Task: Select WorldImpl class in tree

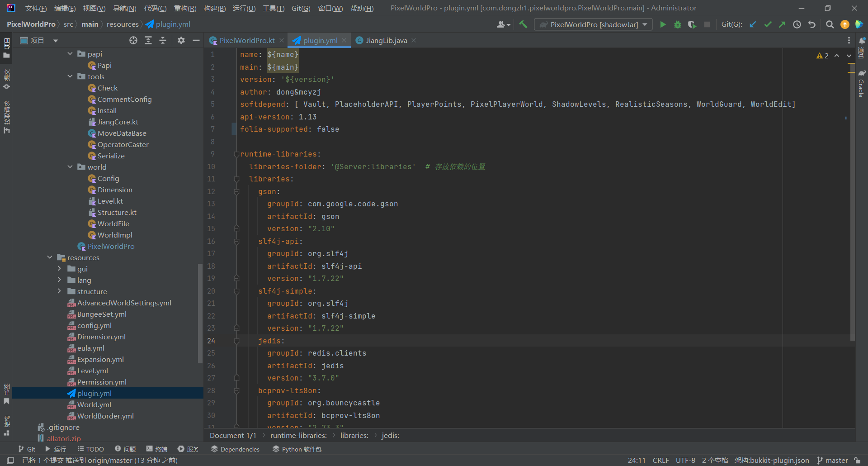Action: pyautogui.click(x=115, y=235)
